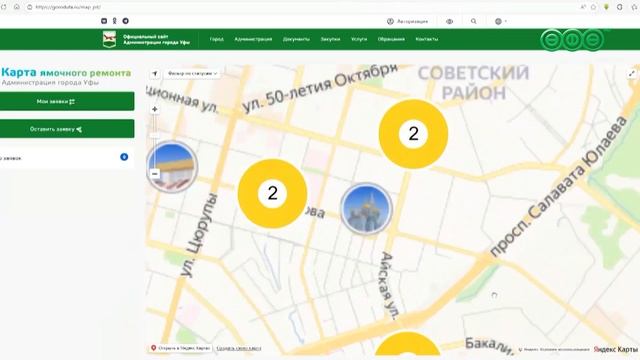Toggle the accessibility eye view mode
The width and height of the screenshot is (640, 360).
[x=449, y=21]
